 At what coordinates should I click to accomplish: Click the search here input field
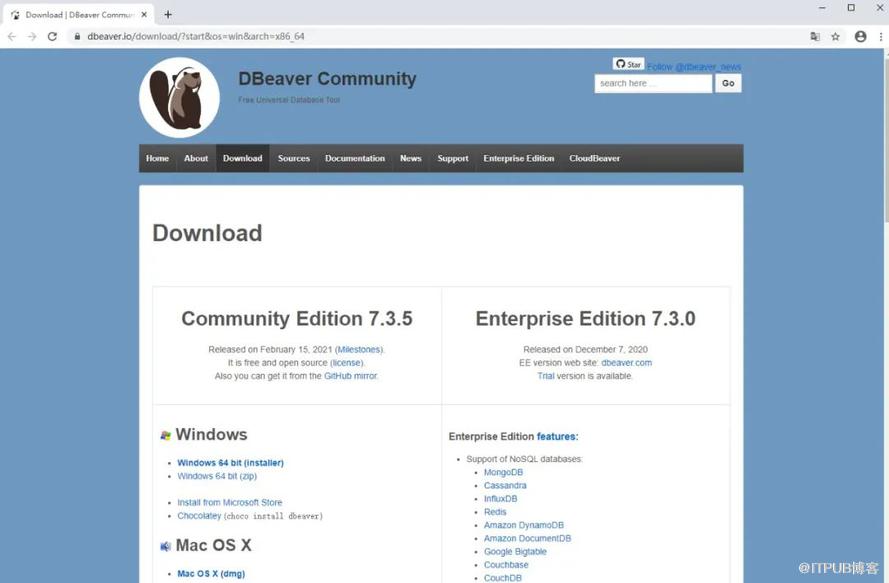[x=653, y=83]
